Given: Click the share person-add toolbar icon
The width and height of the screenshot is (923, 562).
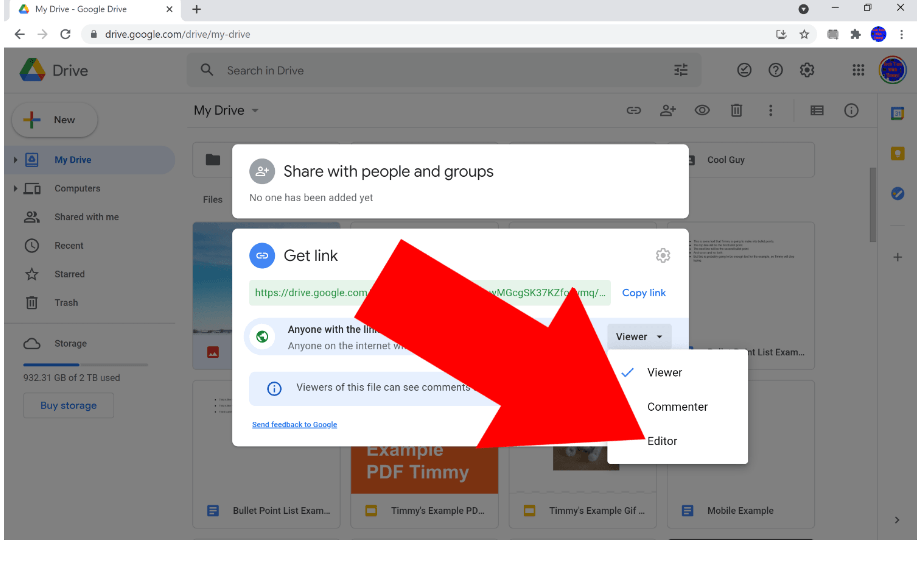Looking at the screenshot, I should [668, 111].
